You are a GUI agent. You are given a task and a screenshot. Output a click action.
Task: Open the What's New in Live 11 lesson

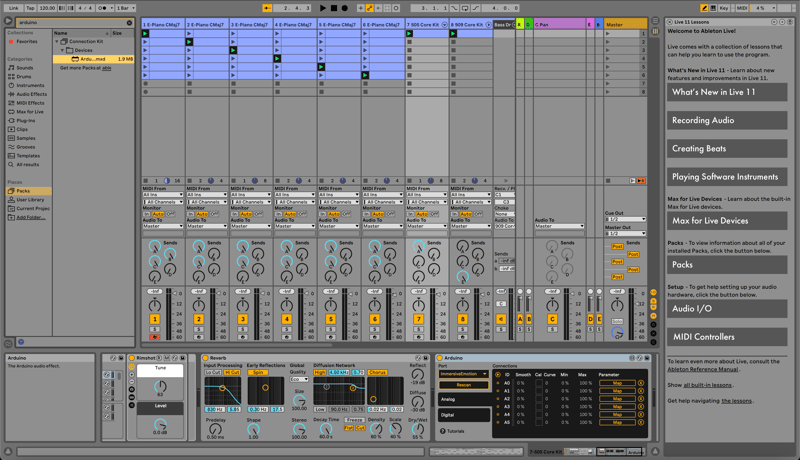pos(727,92)
